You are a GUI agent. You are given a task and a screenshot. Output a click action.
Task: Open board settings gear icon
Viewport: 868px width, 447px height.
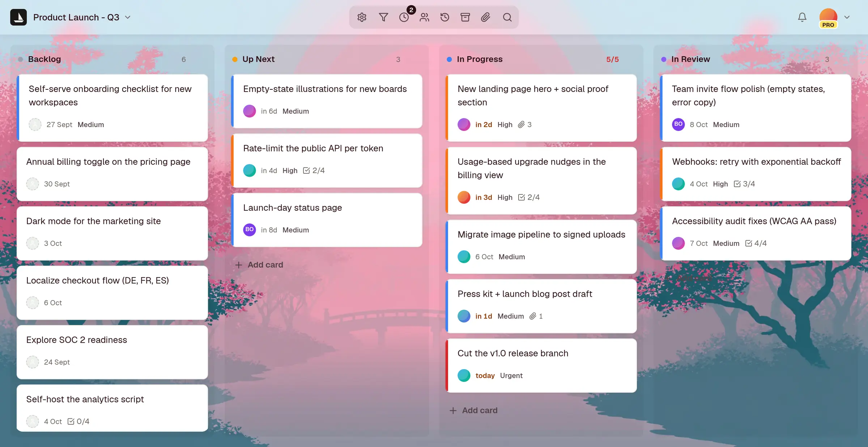[362, 17]
